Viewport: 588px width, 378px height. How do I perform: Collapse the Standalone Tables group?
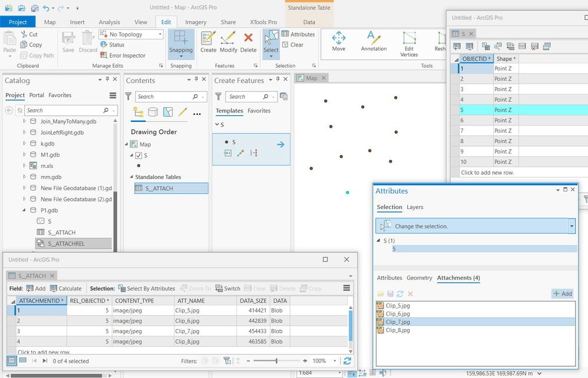pyautogui.click(x=131, y=177)
